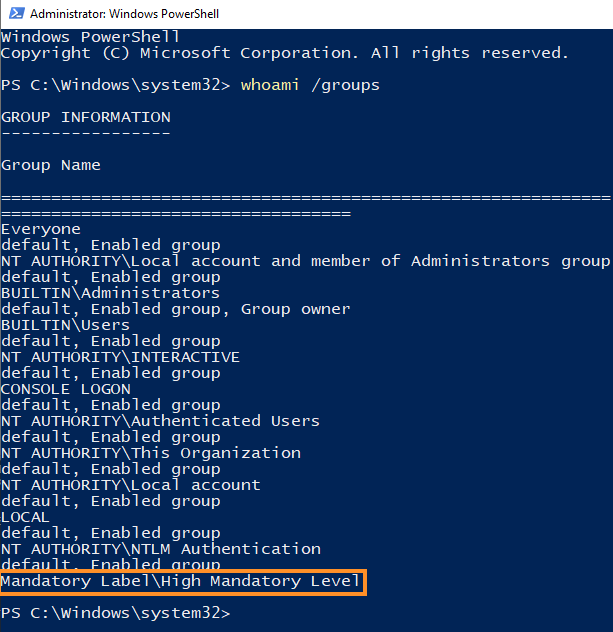This screenshot has width=613, height=632.
Task: Click 'NT AUTHORITY\This Organization' line
Action: point(151,453)
